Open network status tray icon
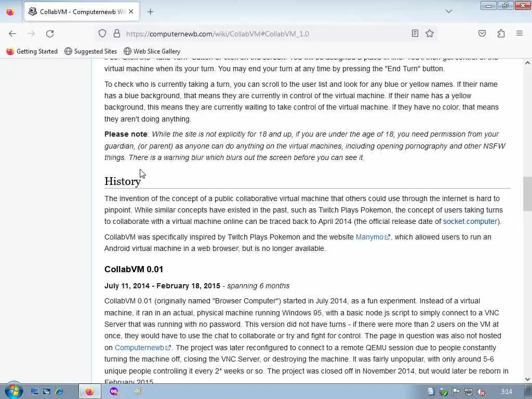 click(469, 392)
